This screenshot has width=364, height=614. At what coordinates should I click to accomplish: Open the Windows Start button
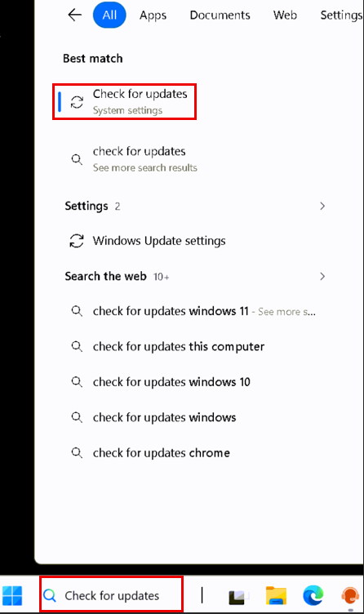(12, 595)
